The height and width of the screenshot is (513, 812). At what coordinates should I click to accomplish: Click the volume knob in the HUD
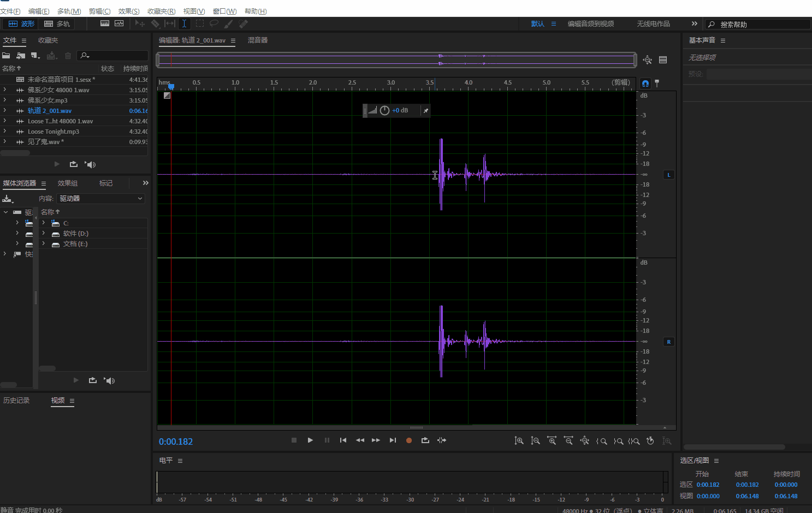(x=384, y=110)
